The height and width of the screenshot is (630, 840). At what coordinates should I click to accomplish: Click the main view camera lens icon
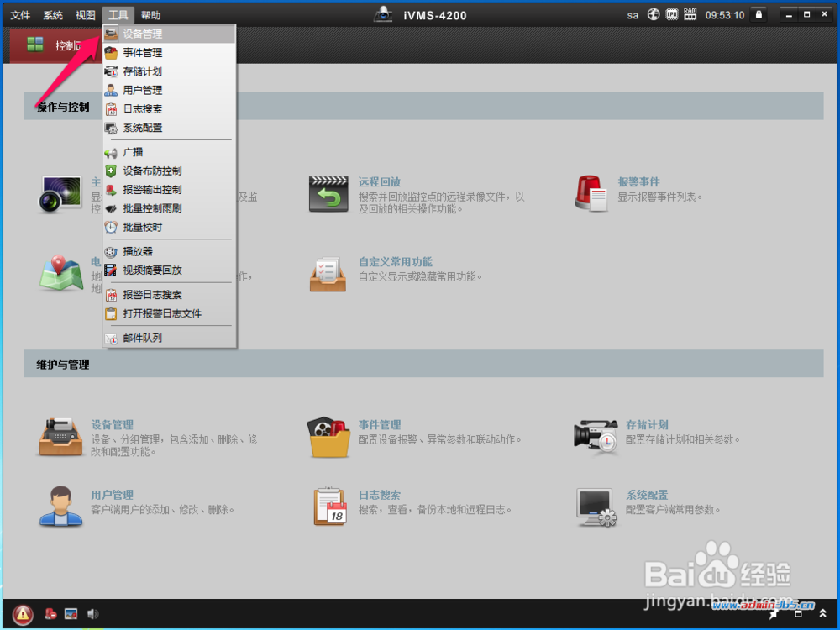[x=60, y=195]
